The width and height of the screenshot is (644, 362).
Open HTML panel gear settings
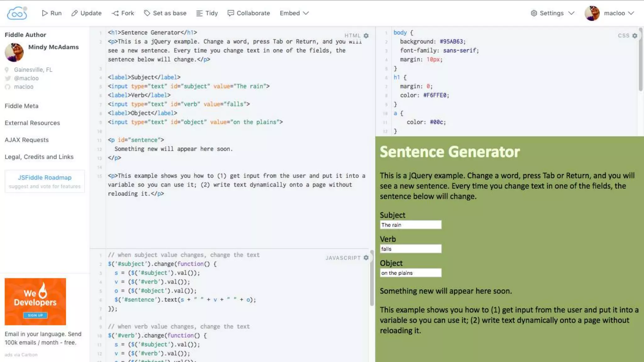pyautogui.click(x=366, y=36)
